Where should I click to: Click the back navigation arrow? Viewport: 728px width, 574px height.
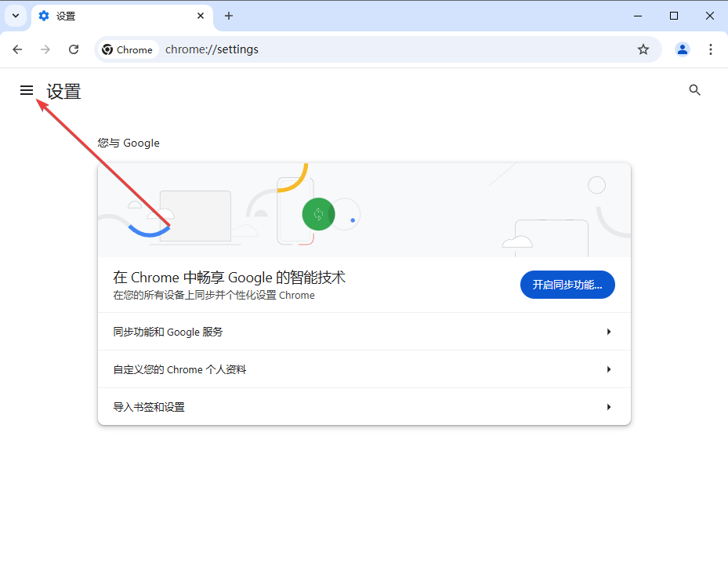[x=17, y=49]
